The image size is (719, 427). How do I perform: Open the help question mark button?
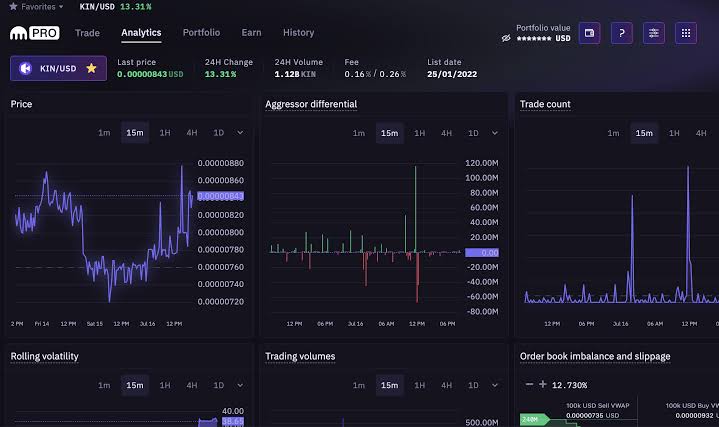pos(621,33)
